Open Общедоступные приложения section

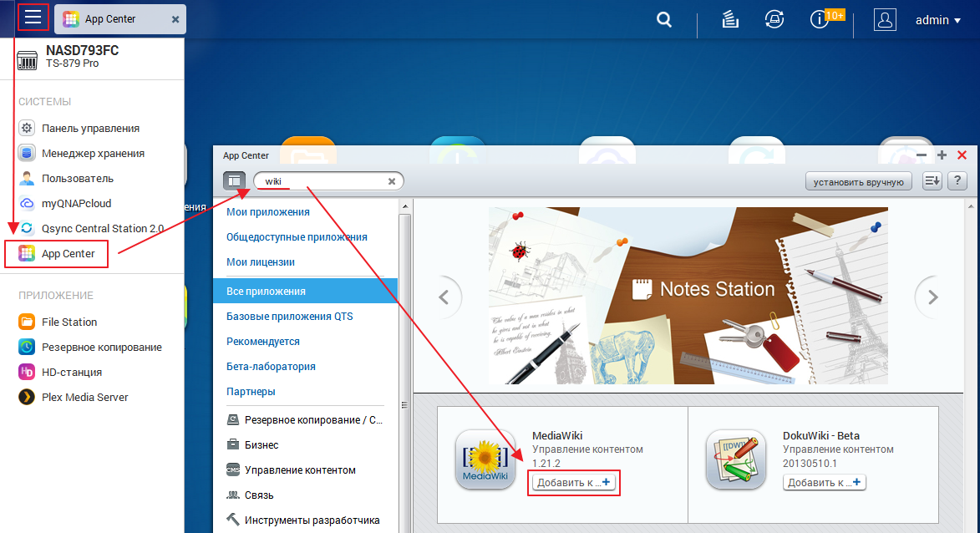(x=297, y=236)
